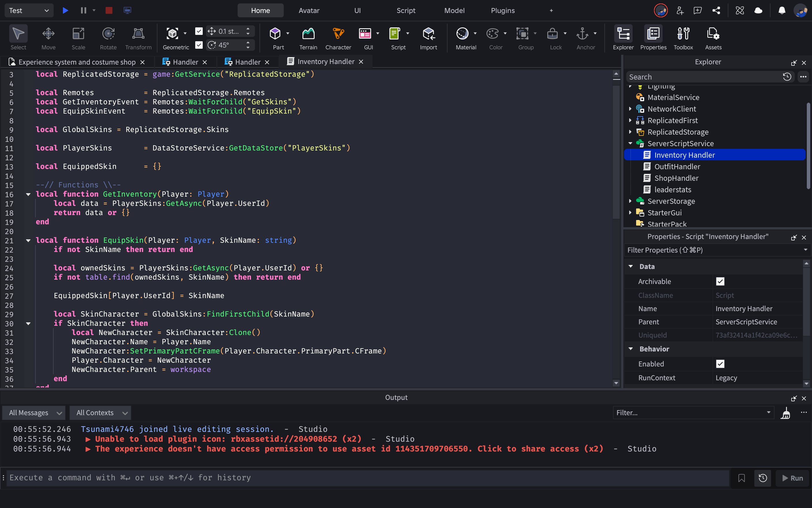812x508 pixels.
Task: Open the notifications bell
Action: [782, 10]
